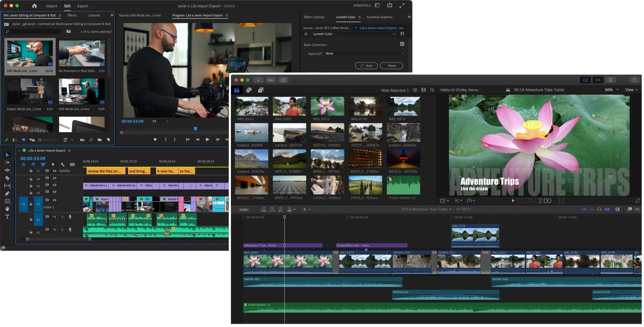Click the Premiere home icon

(34, 6)
